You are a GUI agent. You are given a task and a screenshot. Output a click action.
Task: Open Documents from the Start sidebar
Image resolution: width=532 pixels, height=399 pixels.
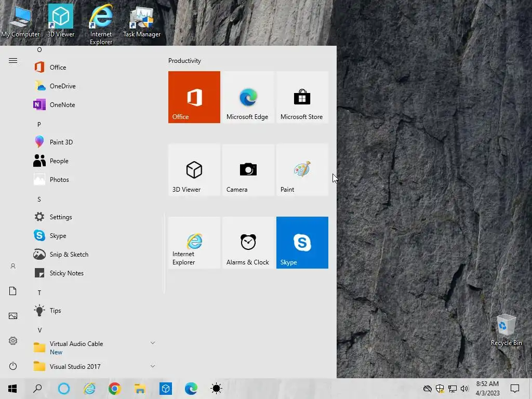click(13, 291)
